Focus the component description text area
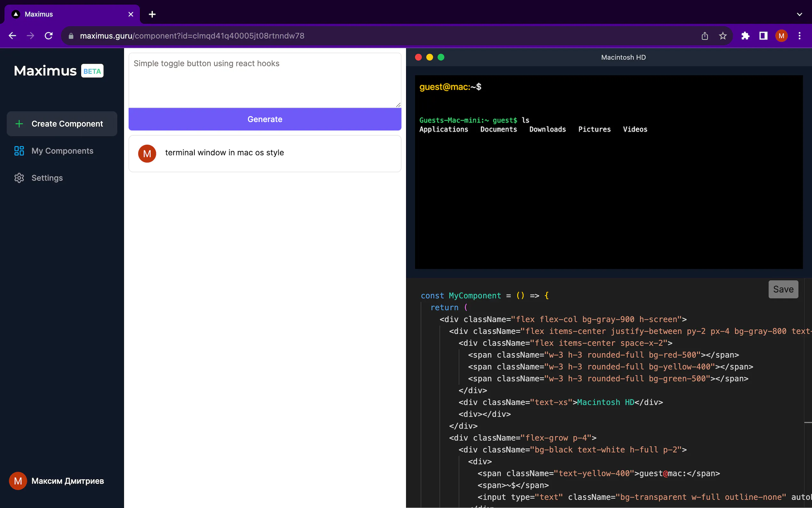The height and width of the screenshot is (508, 812). coord(264,80)
